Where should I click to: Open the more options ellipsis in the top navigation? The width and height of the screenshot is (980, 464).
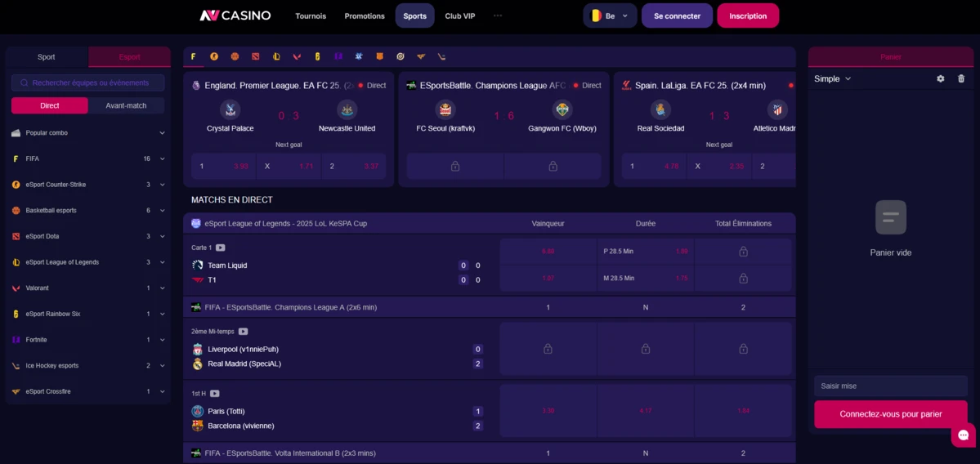[498, 16]
